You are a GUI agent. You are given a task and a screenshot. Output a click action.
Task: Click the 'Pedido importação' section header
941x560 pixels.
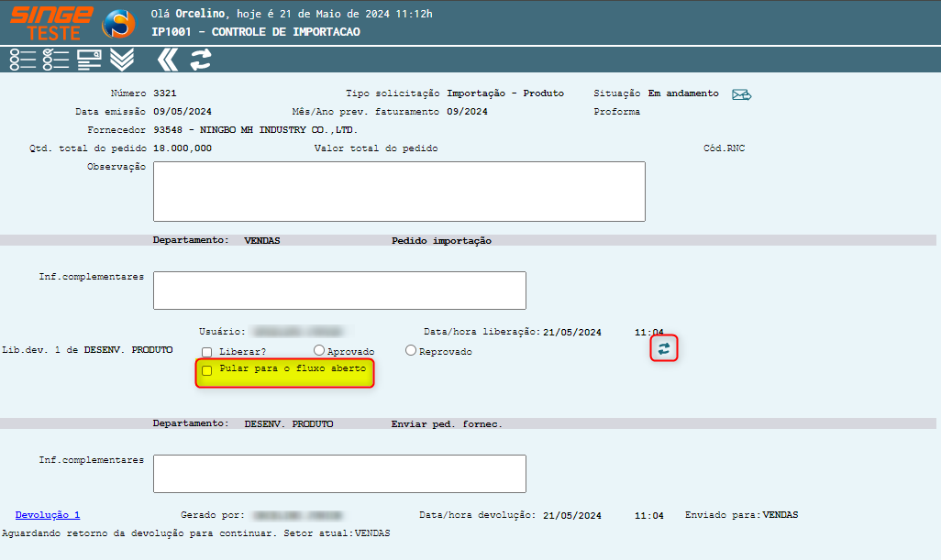click(441, 241)
